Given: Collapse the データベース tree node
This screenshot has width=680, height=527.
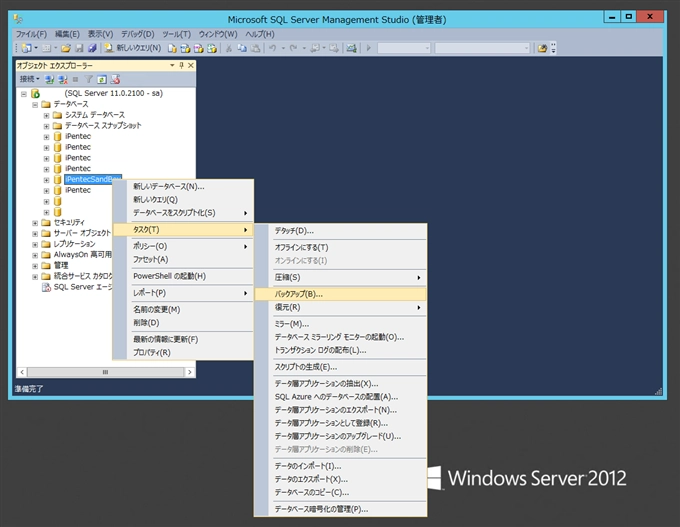Looking at the screenshot, I should click(35, 104).
